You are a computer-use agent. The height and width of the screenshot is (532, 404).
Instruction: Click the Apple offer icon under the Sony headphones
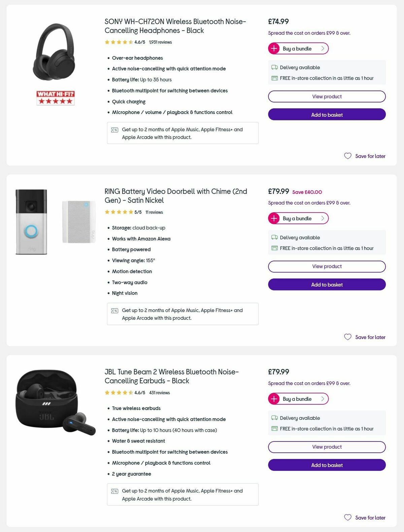[115, 129]
